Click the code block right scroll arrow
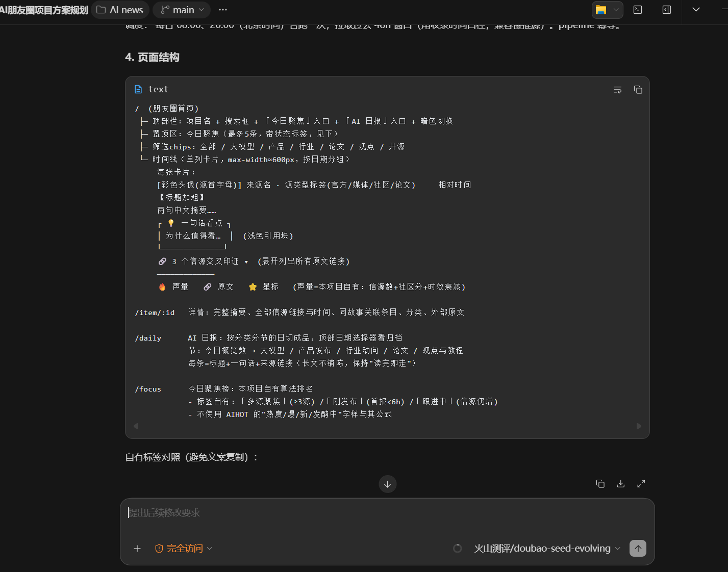 click(x=639, y=426)
